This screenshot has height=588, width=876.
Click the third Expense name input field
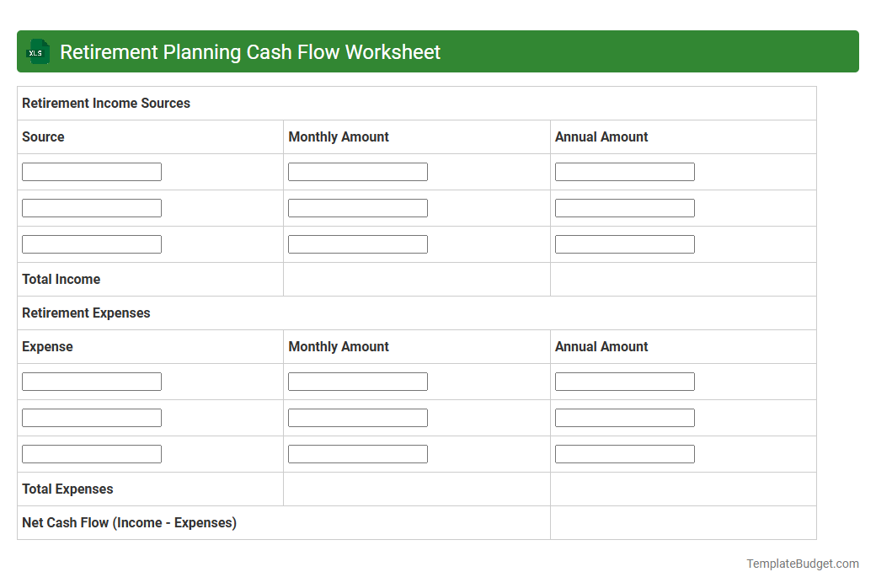pos(91,453)
